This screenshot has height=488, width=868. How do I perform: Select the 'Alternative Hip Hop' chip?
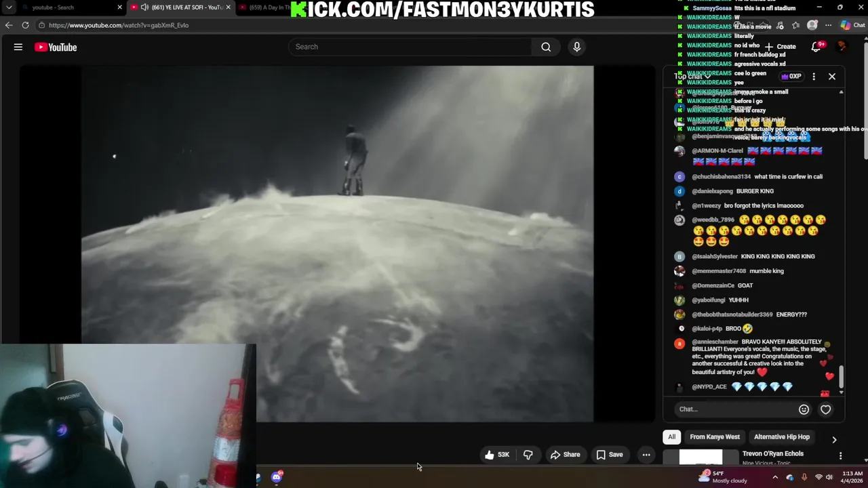click(782, 437)
